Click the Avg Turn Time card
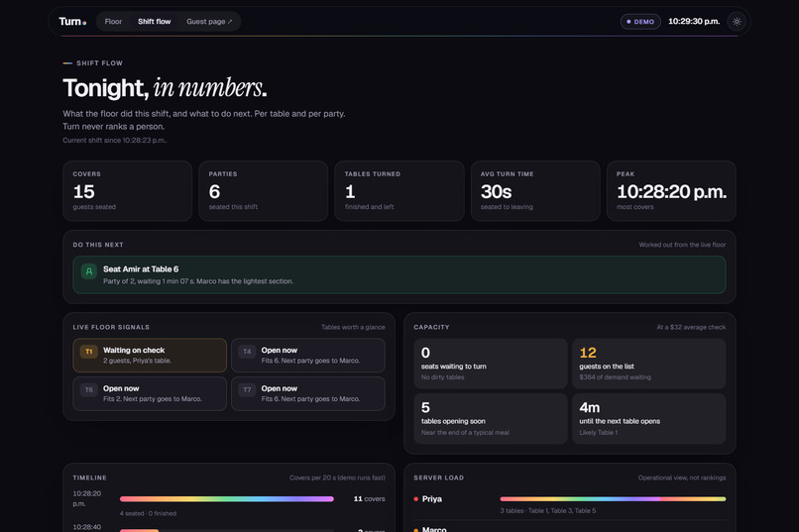Viewport: 799px width, 532px height. (535, 191)
